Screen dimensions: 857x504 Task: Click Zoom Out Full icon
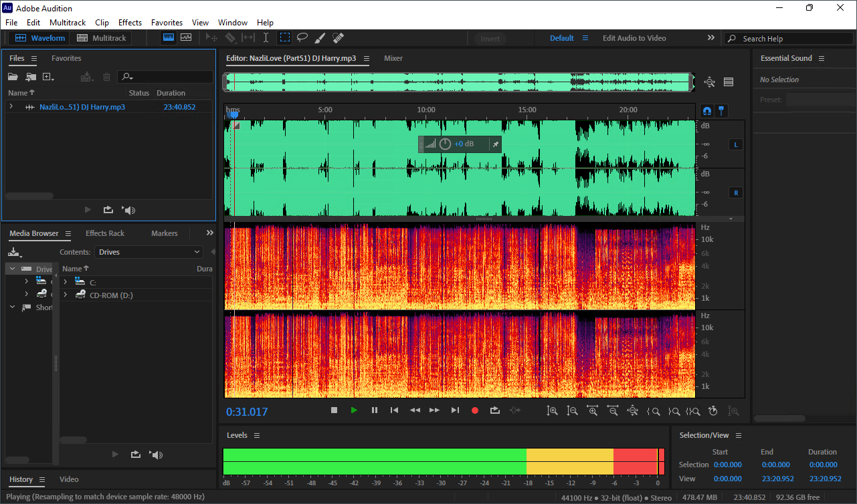(632, 411)
